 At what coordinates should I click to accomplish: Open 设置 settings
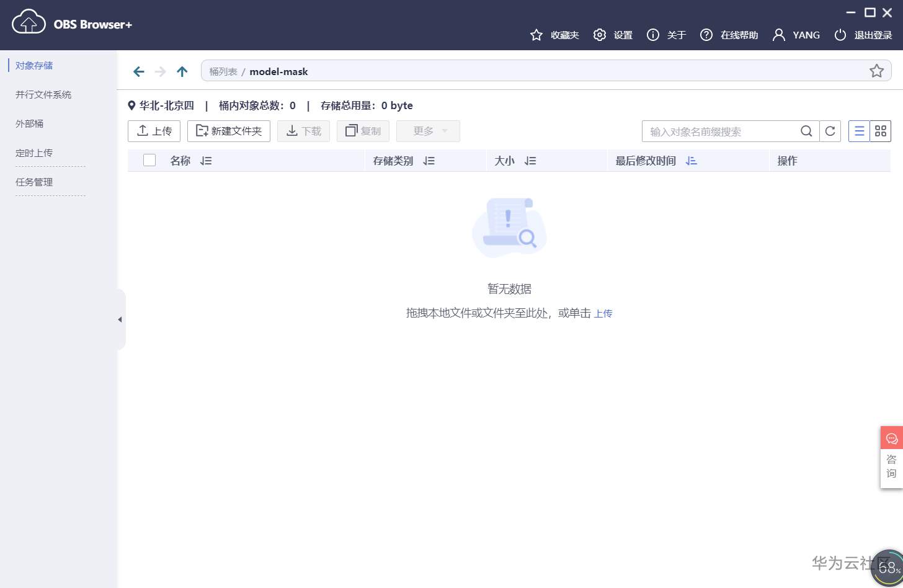tap(613, 35)
